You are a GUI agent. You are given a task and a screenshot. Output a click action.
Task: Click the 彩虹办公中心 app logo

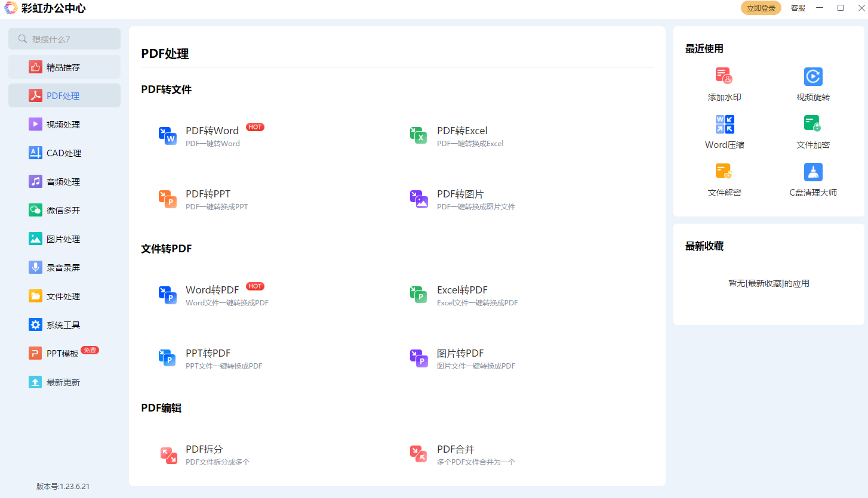click(11, 8)
